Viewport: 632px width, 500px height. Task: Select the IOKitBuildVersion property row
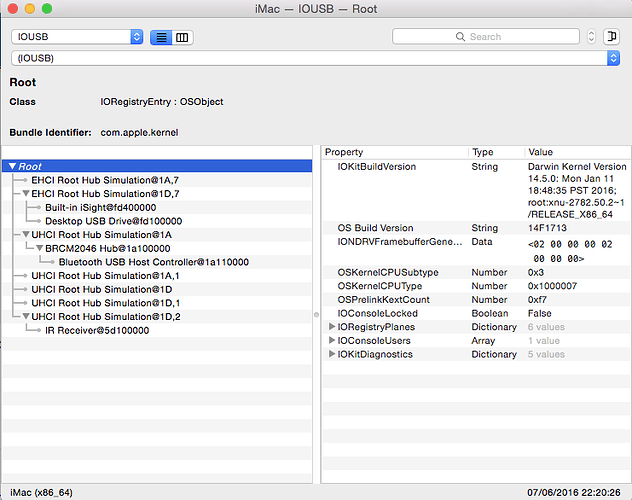(x=476, y=190)
